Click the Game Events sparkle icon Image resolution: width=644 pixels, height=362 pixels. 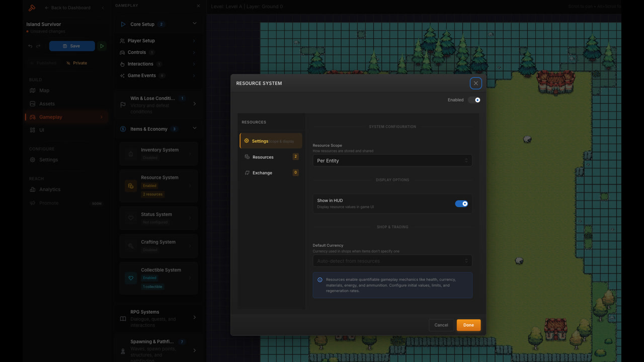121,75
